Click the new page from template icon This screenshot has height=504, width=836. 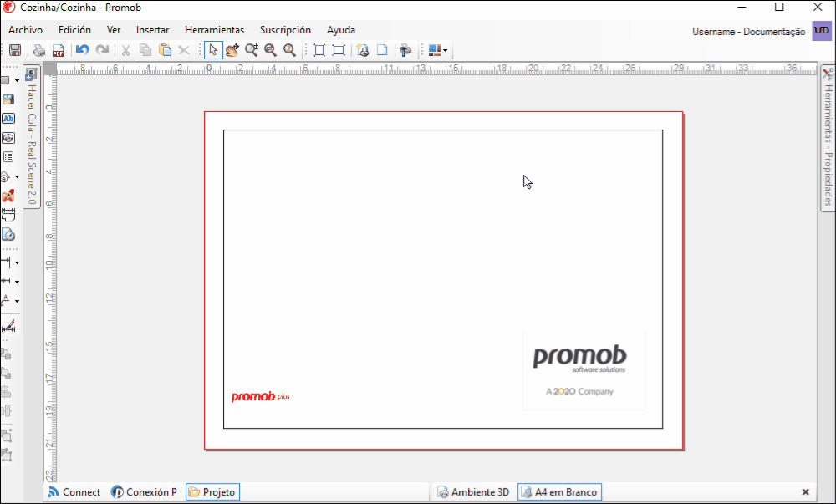click(363, 50)
